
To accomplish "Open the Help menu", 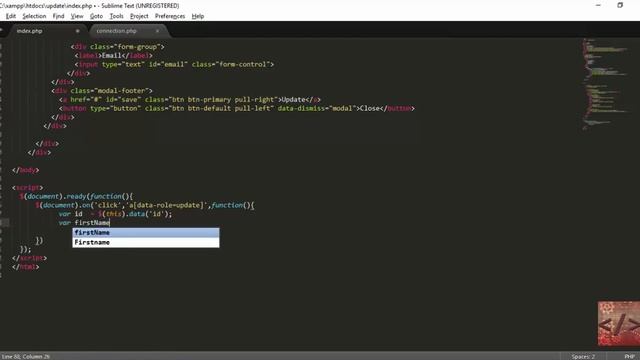I will (x=198, y=16).
